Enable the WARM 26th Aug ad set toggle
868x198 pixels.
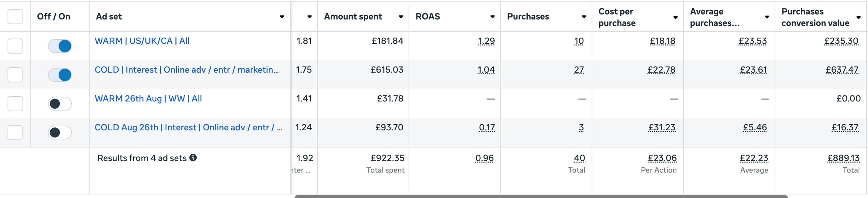[x=60, y=104]
